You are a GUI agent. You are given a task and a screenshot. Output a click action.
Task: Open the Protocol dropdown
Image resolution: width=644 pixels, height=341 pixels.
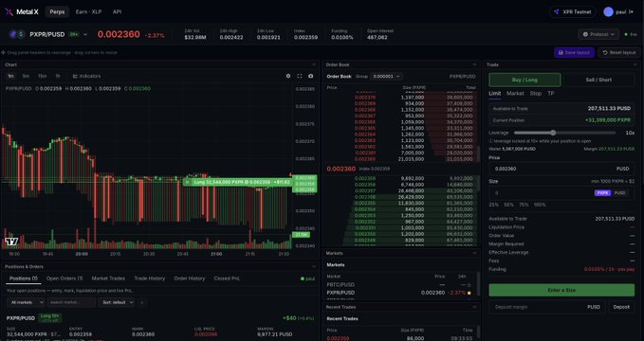[x=598, y=34]
